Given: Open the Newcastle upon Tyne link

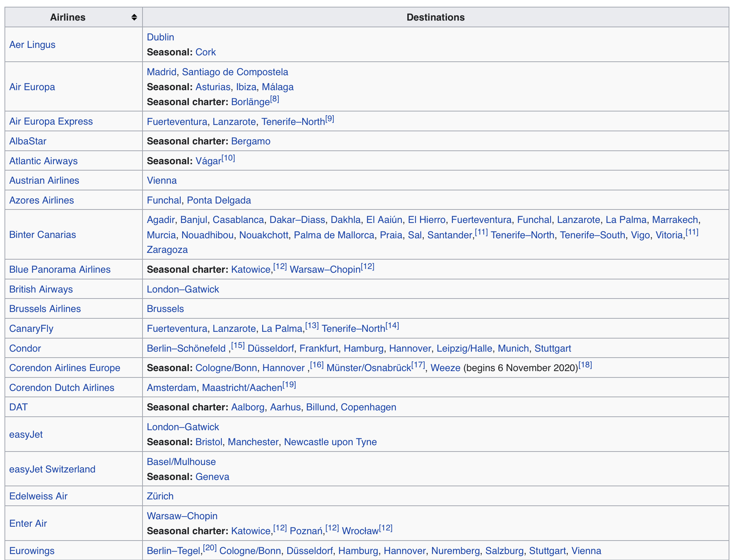Looking at the screenshot, I should 330,442.
